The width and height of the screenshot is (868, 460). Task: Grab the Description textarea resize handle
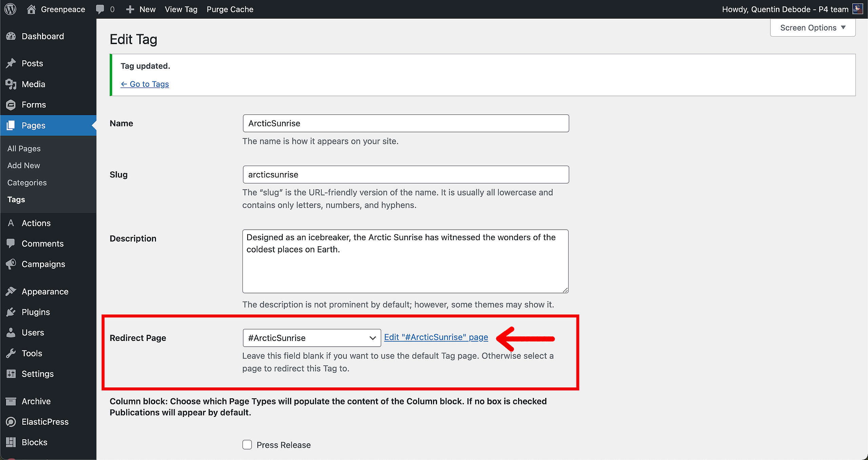[565, 290]
